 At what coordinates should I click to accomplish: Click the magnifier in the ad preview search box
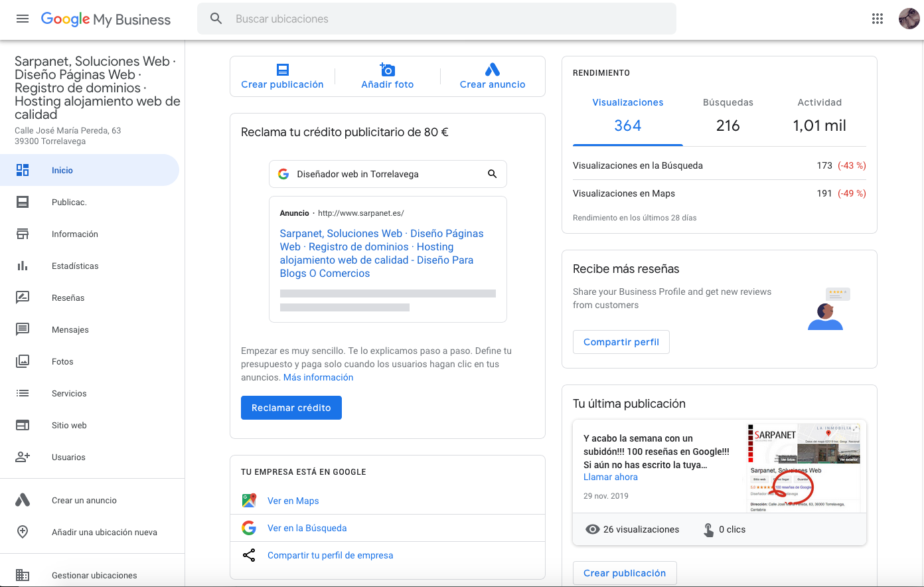[x=493, y=174]
